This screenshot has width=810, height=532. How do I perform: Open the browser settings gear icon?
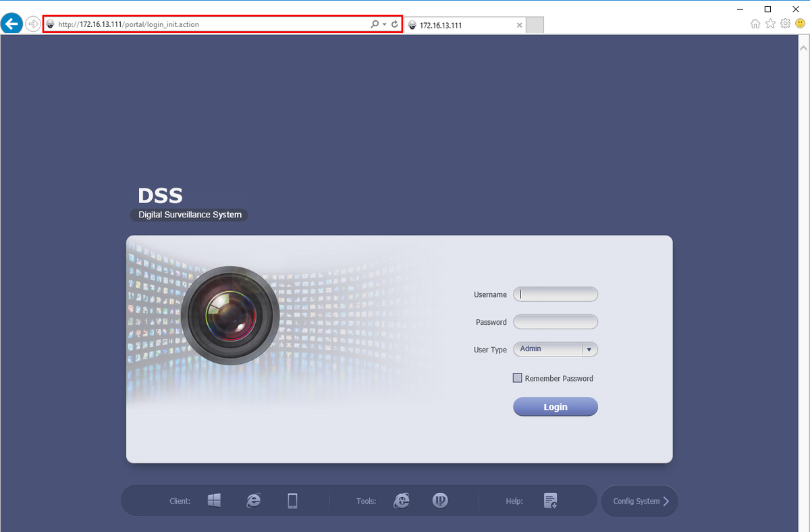pos(785,24)
